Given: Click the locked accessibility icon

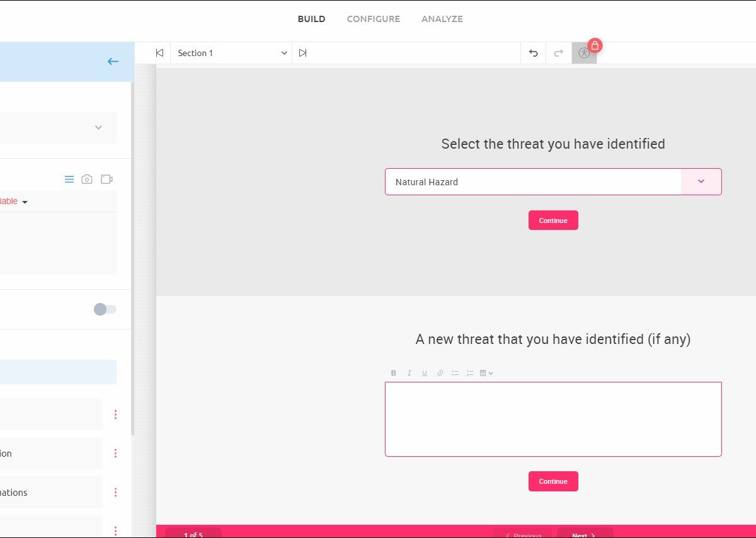Looking at the screenshot, I should tap(585, 53).
